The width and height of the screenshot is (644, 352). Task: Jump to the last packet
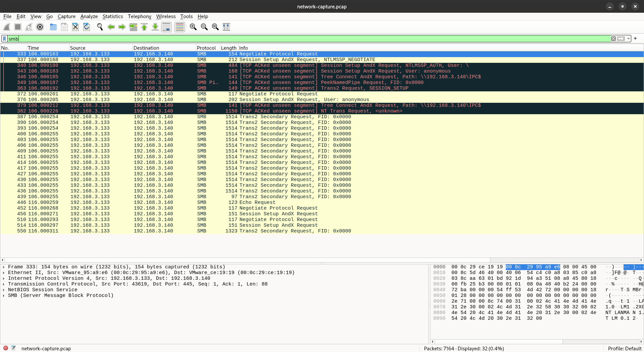(155, 27)
